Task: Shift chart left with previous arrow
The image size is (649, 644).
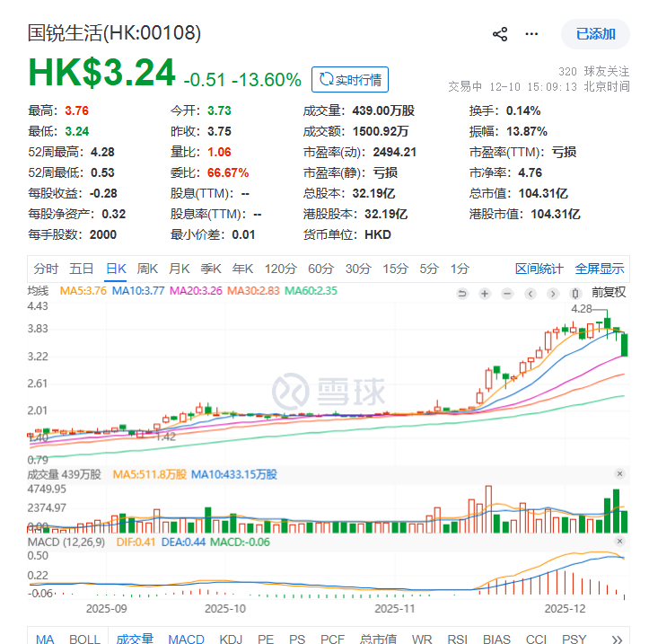Action: click(x=531, y=293)
